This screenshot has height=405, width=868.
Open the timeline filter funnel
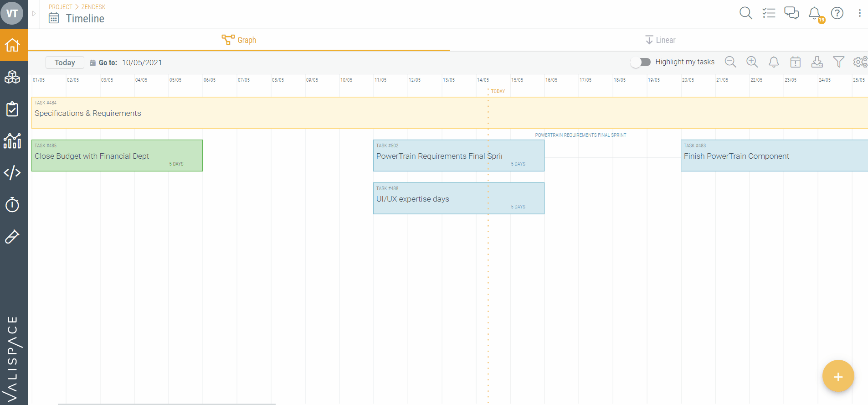[838, 62]
